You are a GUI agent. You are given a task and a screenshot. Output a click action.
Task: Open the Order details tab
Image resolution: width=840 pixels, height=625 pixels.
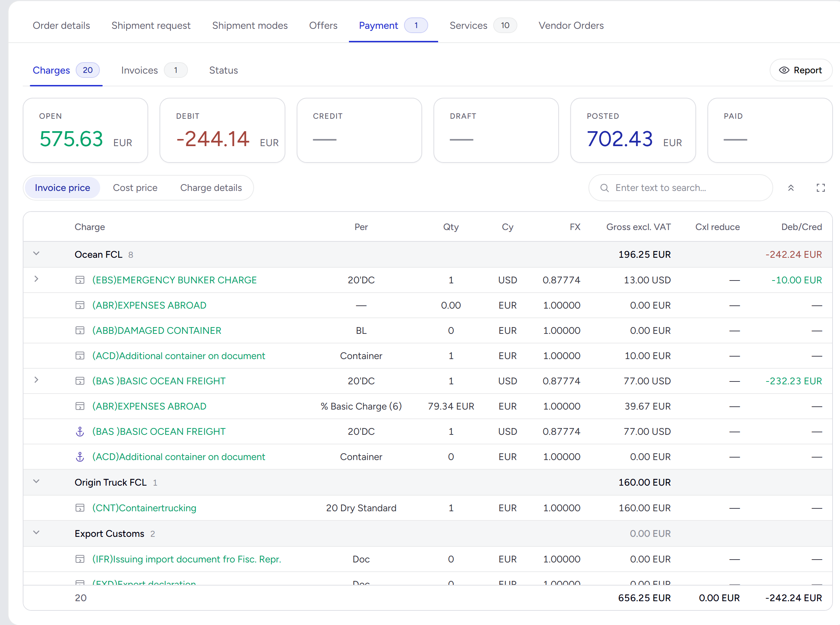[x=61, y=25]
